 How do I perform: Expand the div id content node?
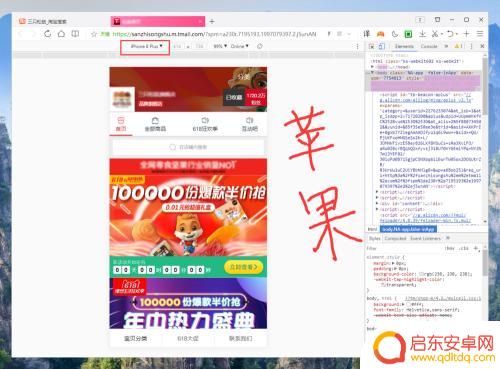coord(377,203)
